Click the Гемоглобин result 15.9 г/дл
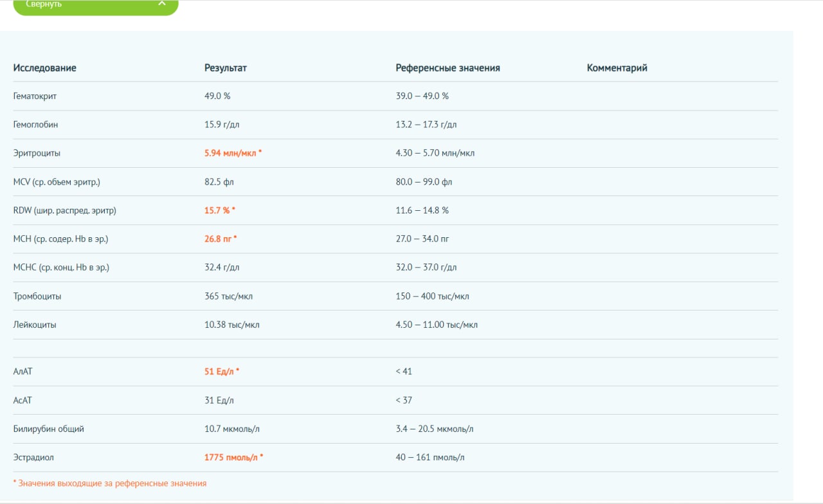The height and width of the screenshot is (504, 823). pyautogui.click(x=221, y=124)
